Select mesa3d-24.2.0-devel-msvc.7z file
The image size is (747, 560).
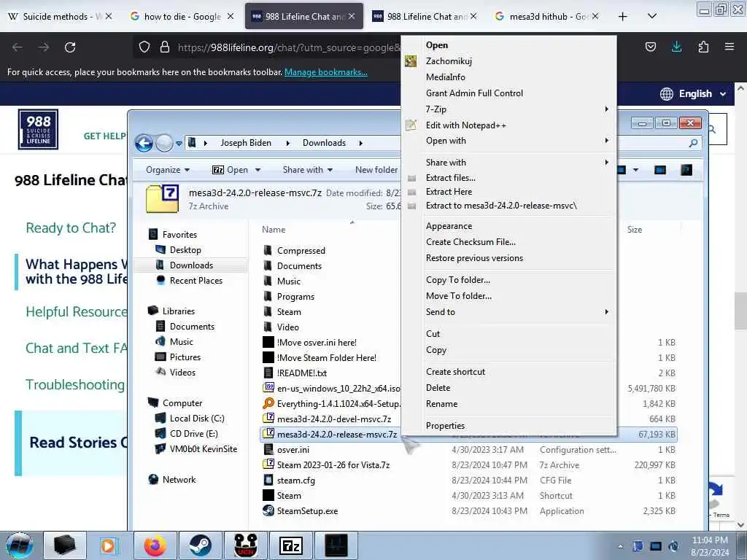tap(334, 419)
